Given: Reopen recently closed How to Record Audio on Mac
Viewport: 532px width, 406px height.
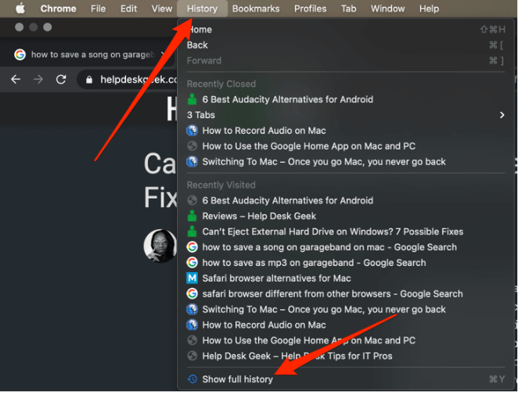Looking at the screenshot, I should [264, 131].
